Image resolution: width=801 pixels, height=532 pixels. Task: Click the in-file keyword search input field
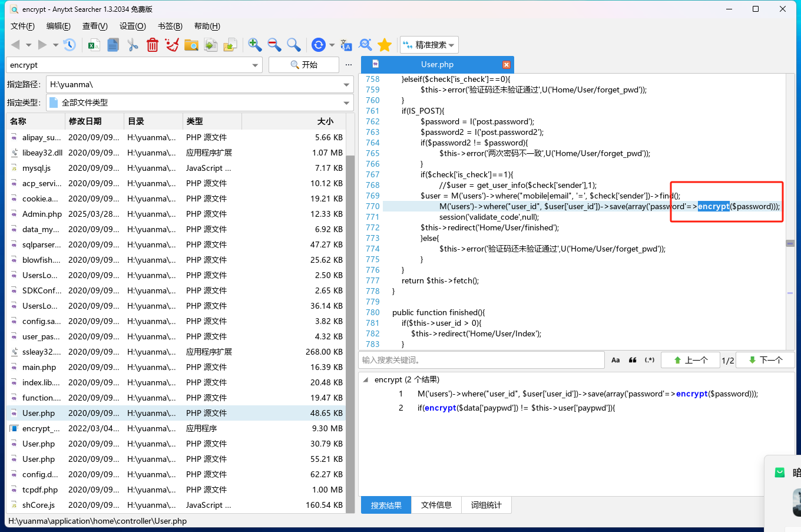(x=481, y=360)
